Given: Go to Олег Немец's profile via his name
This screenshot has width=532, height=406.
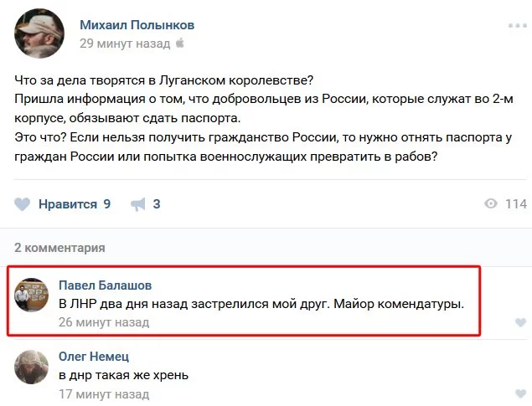Looking at the screenshot, I should (x=95, y=357).
